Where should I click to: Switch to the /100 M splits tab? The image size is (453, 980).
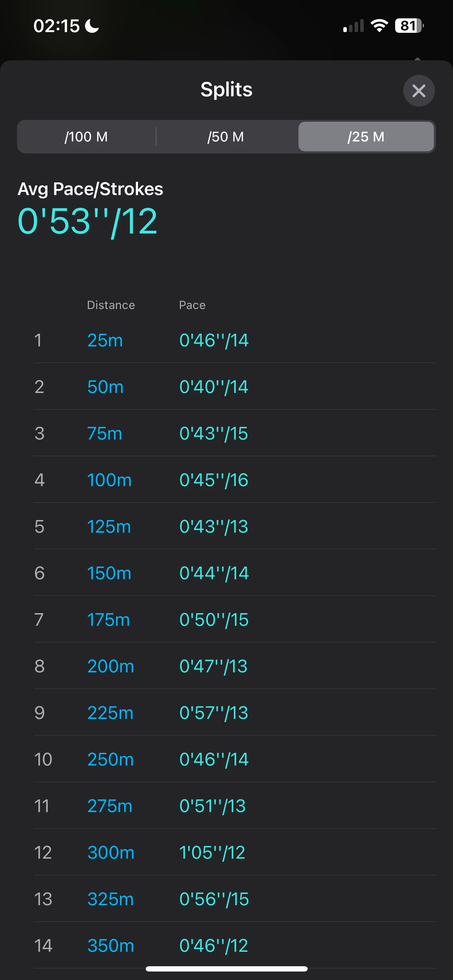pos(86,137)
